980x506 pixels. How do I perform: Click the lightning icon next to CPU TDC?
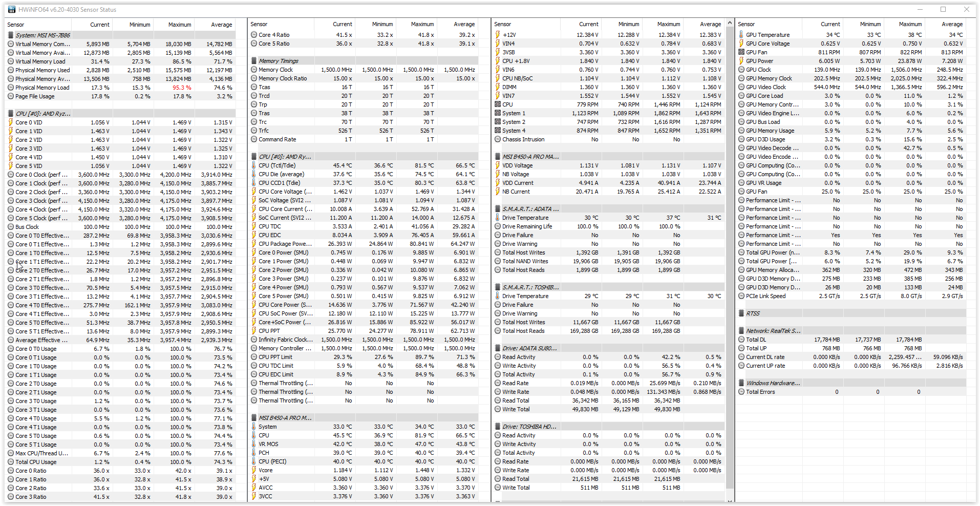(x=254, y=226)
